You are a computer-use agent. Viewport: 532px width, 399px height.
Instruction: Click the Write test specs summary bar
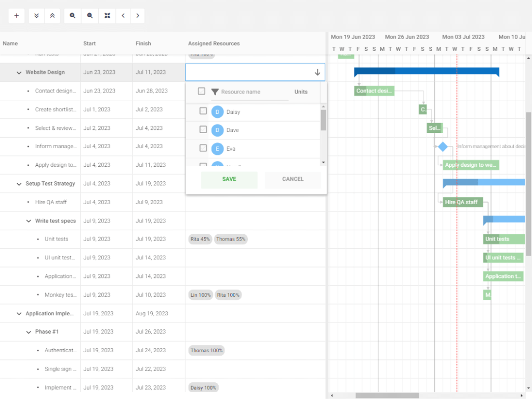click(504, 219)
